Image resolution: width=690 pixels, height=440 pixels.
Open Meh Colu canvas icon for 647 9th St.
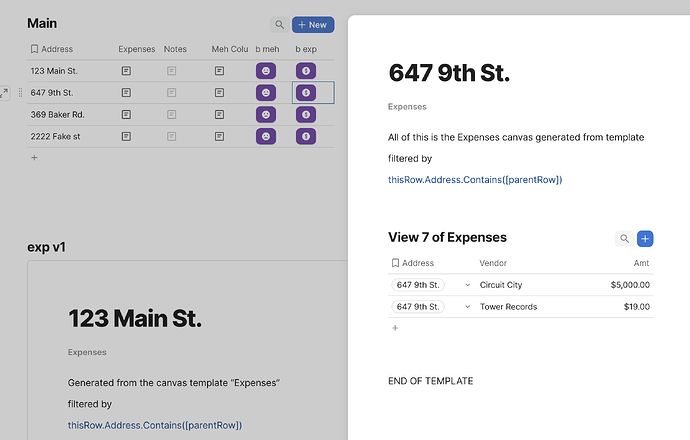tap(219, 93)
